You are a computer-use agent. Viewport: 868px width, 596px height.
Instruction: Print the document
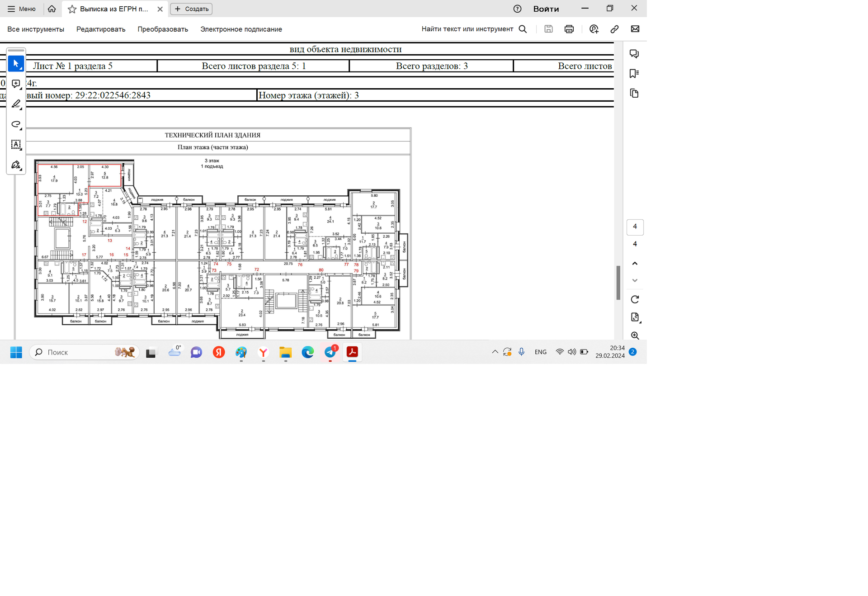(x=569, y=29)
